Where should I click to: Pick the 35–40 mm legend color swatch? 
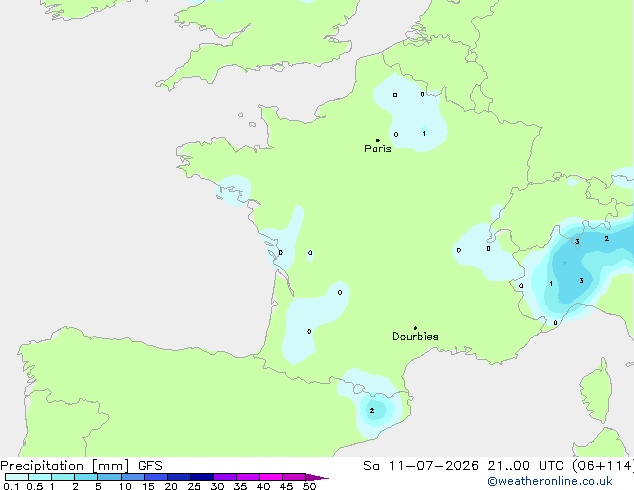click(x=247, y=477)
